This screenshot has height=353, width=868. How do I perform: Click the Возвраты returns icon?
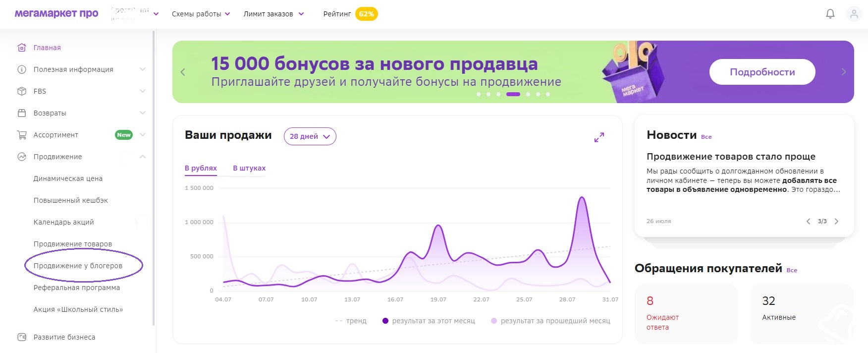(22, 113)
